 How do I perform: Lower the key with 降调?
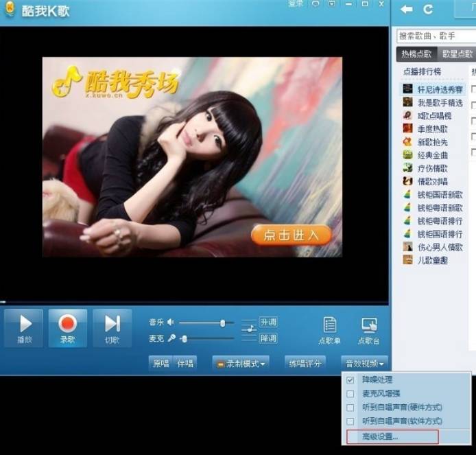coord(268,338)
